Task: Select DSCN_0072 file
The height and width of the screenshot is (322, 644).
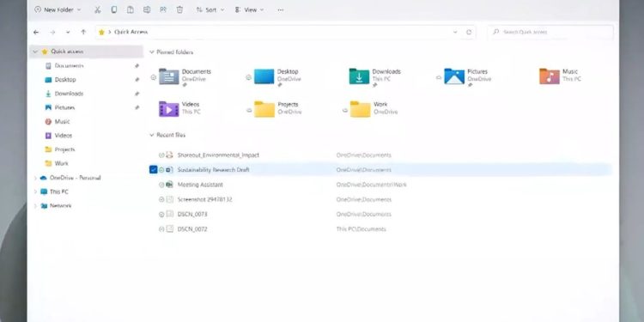Action: 192,229
